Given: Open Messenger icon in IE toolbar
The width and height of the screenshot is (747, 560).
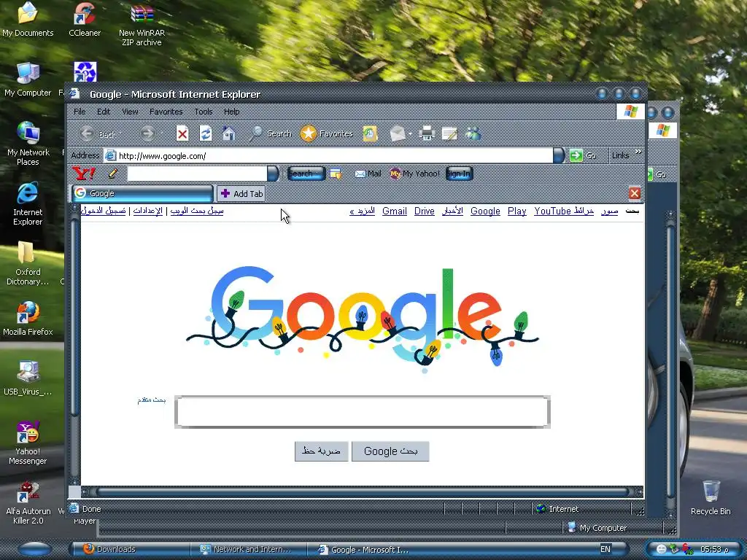Looking at the screenshot, I should [473, 134].
